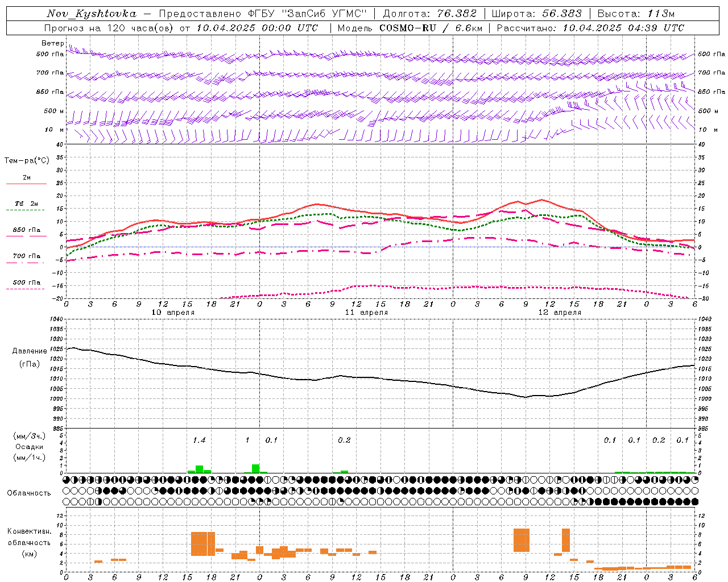The width and height of the screenshot is (728, 582).
Task: Click the 850 гПа wind level label on right
Action: coord(712,92)
